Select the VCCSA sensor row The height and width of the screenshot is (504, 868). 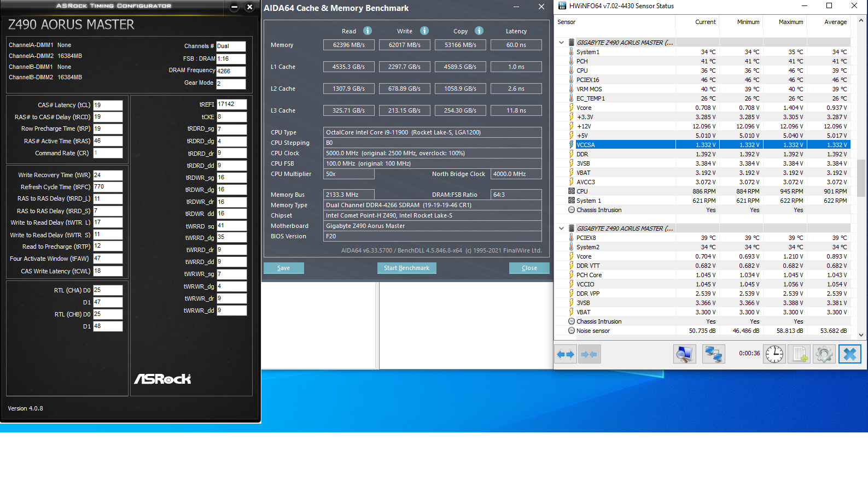pos(702,145)
